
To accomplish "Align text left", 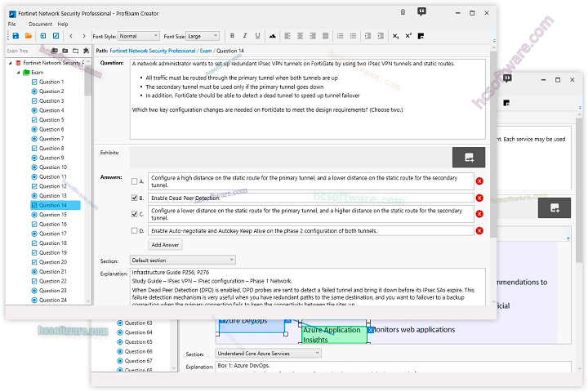I will point(287,36).
